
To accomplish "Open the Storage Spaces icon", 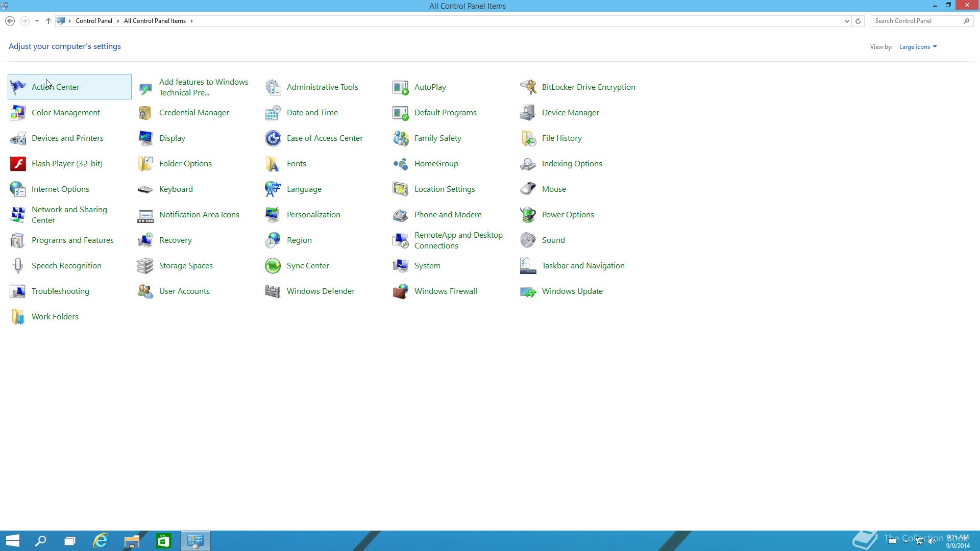I will (x=145, y=266).
